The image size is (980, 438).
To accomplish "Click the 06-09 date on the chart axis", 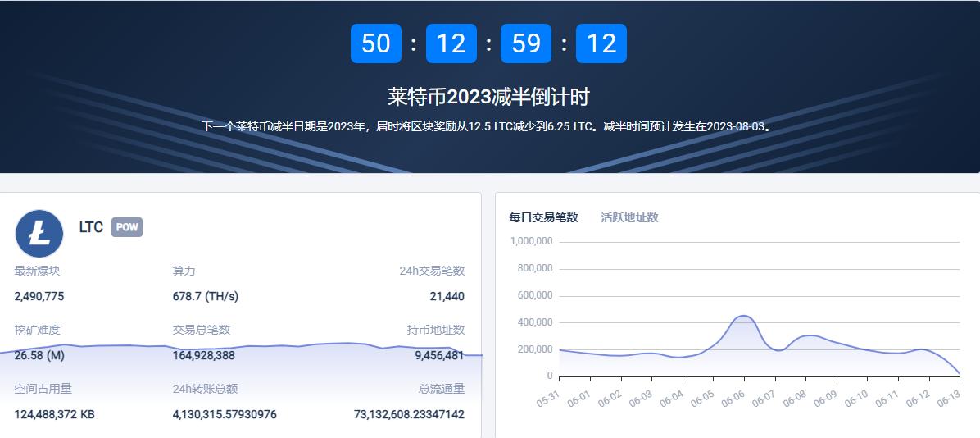I will click(824, 399).
